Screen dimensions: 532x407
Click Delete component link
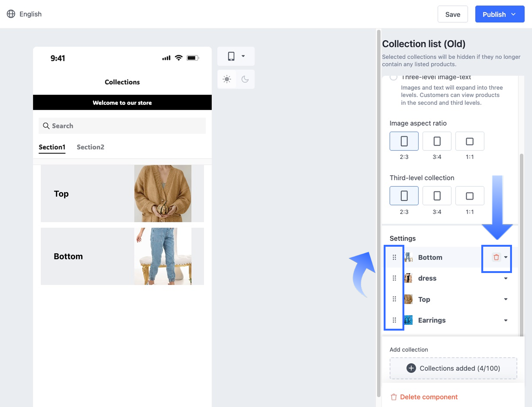click(x=424, y=397)
